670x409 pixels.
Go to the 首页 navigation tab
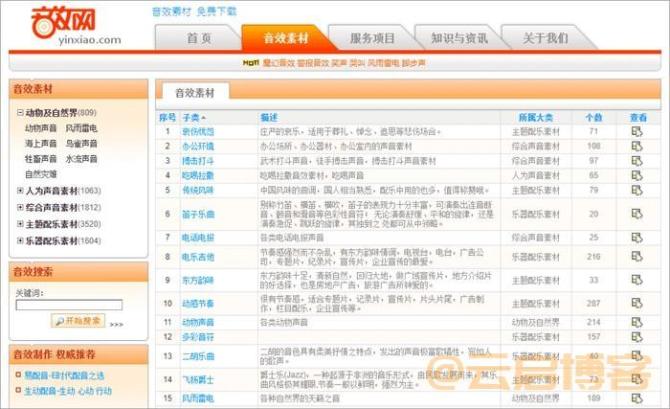pos(198,38)
